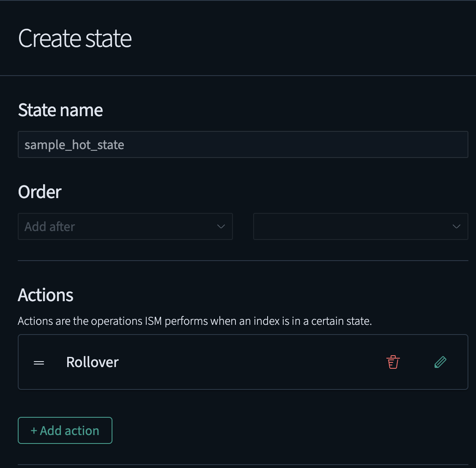Click the Rollover drag handle icon
Image resolution: width=476 pixels, height=468 pixels.
tap(39, 363)
